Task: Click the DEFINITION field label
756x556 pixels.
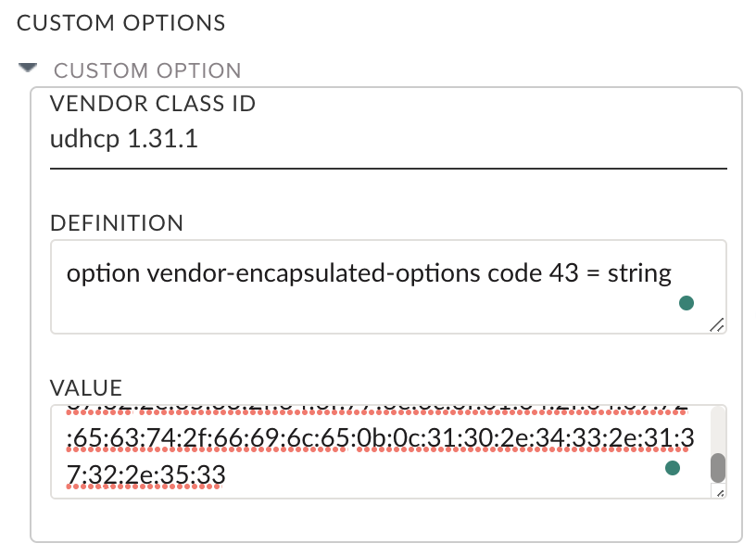Action: (x=116, y=222)
